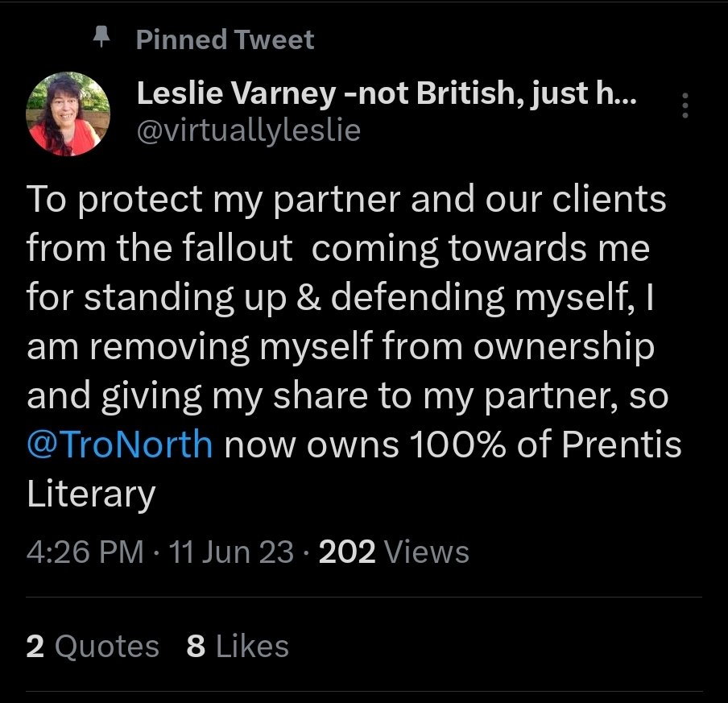
Task: Open Leslie Varney's profile picture
Action: 68,113
